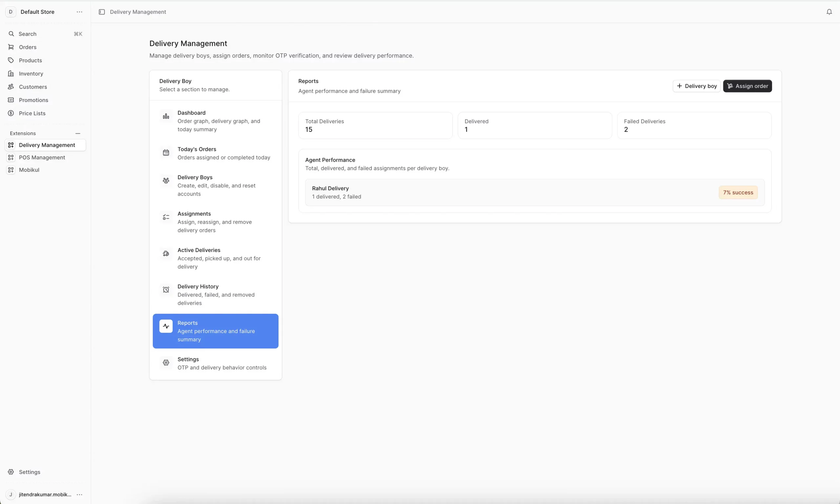Viewport: 840px width, 504px height.
Task: Click the sidebar Settings gear icon
Action: click(11, 472)
